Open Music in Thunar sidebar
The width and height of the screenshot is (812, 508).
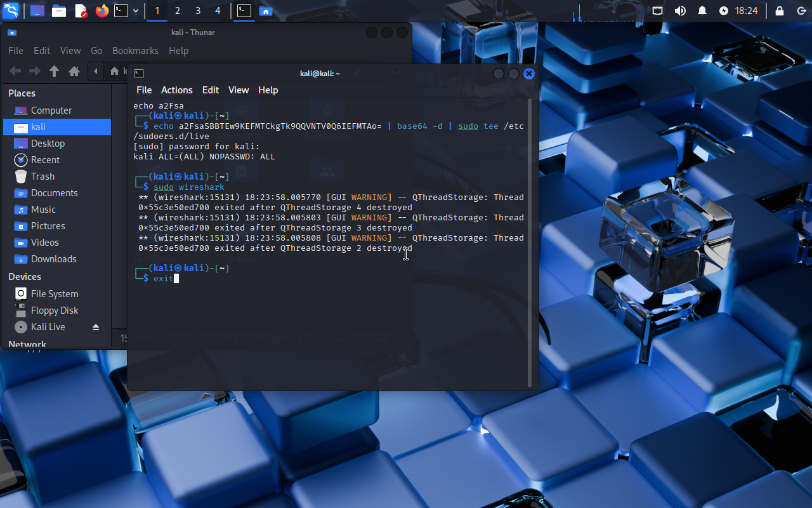pos(57,210)
